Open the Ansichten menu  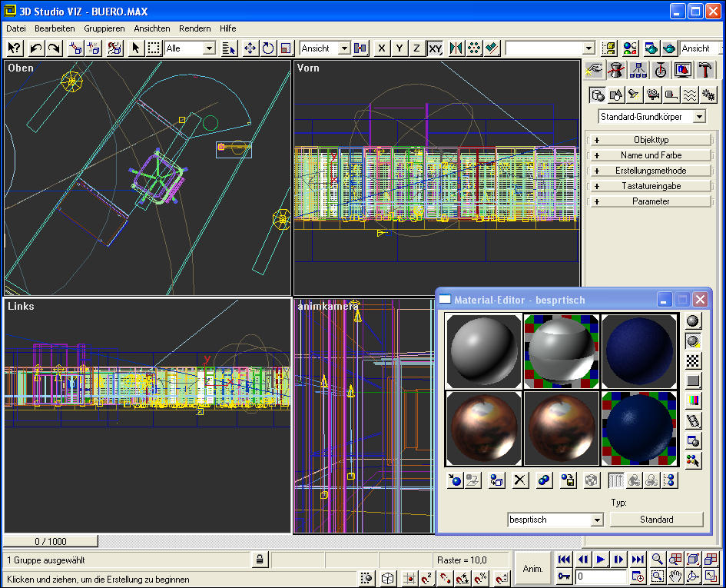pyautogui.click(x=152, y=28)
